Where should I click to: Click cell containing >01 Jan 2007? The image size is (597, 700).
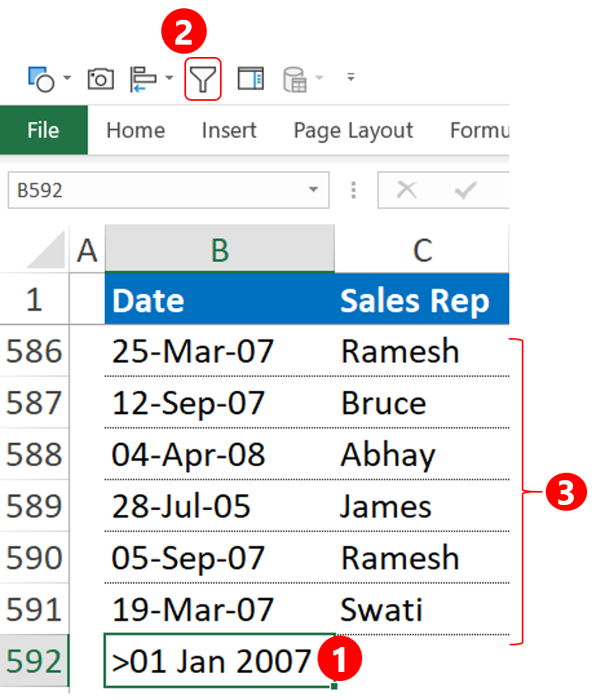coord(220,661)
